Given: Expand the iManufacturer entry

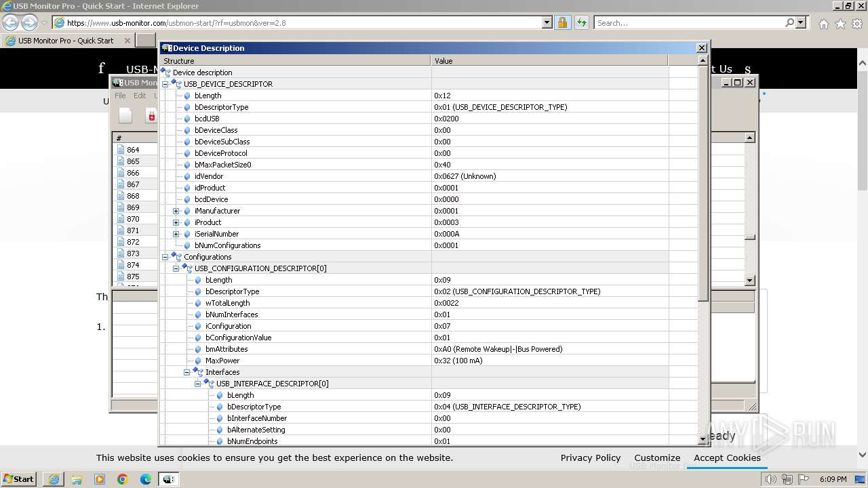Looking at the screenshot, I should pyautogui.click(x=176, y=211).
